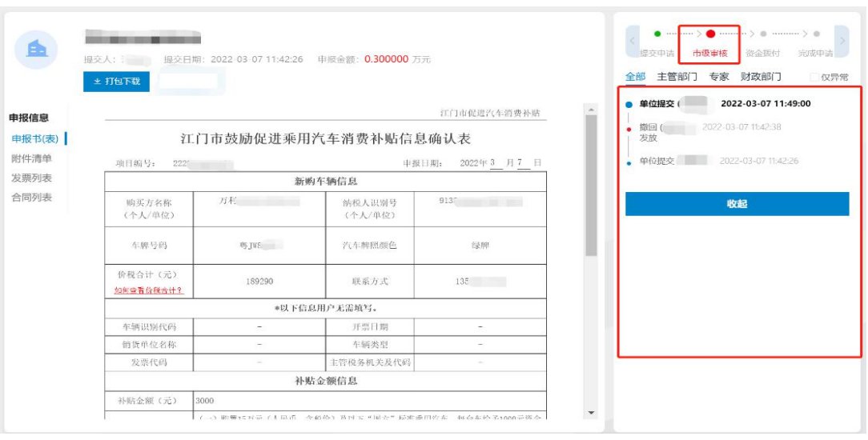
Task: Collapse the timeline with the 收起 button
Action: 737,204
